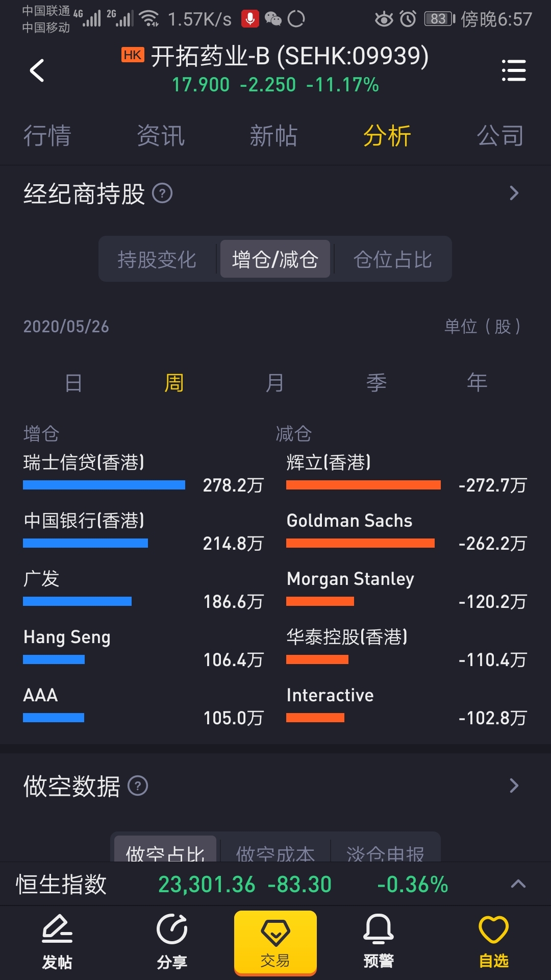Expand 做空数据 section arrow
Image resolution: width=551 pixels, height=980 pixels.
click(x=514, y=786)
